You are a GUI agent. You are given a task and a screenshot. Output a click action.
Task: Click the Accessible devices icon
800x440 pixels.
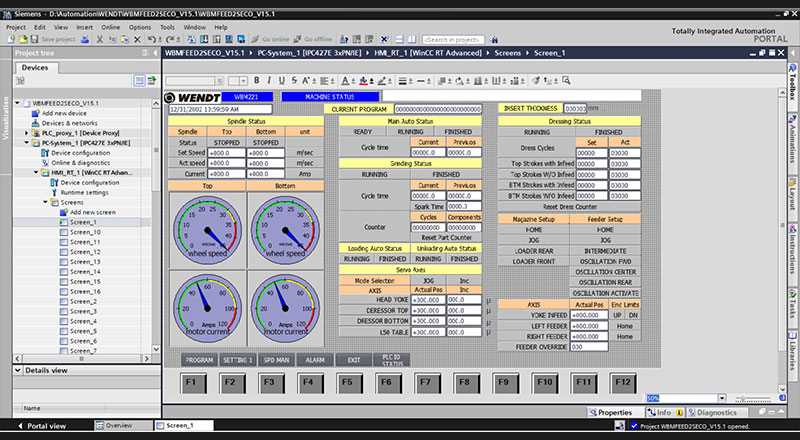click(344, 39)
